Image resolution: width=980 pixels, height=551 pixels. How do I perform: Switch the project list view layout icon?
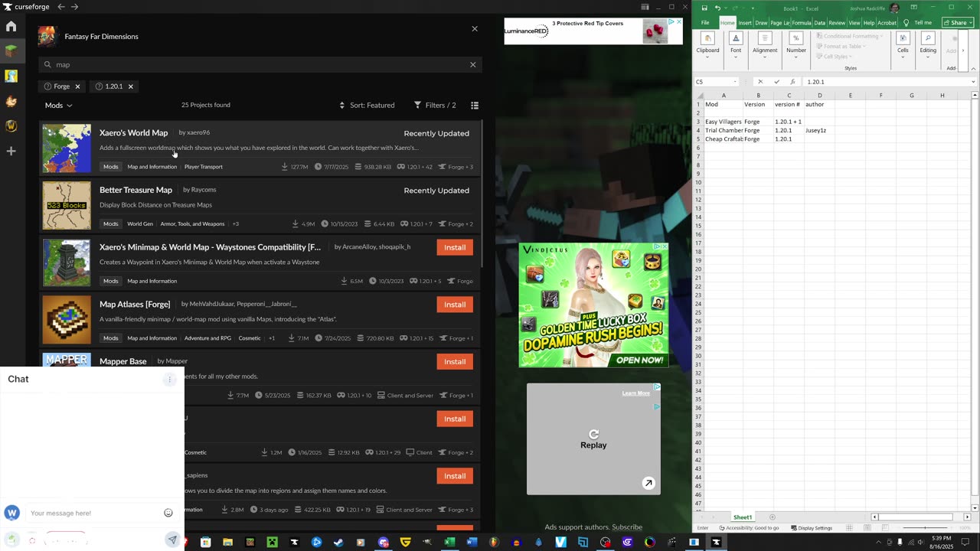click(475, 105)
